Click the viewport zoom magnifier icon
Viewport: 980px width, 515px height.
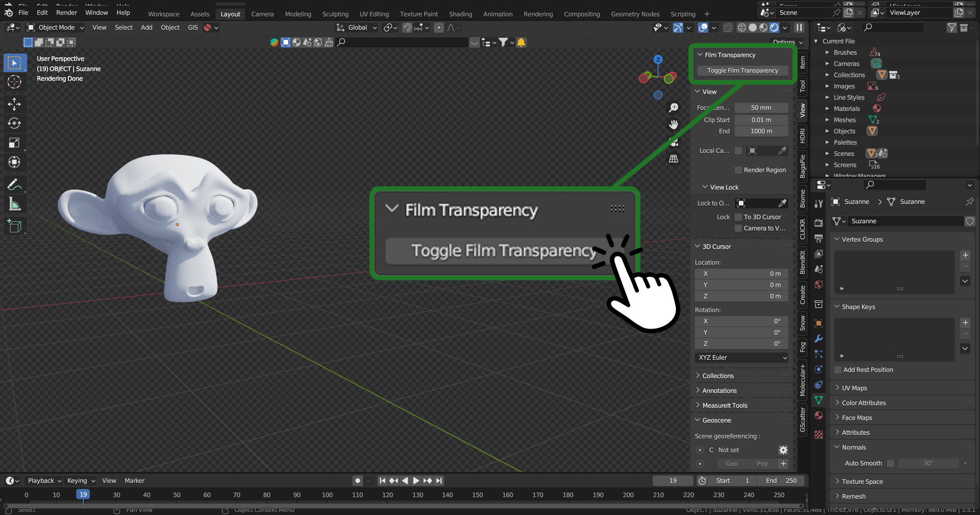[674, 108]
